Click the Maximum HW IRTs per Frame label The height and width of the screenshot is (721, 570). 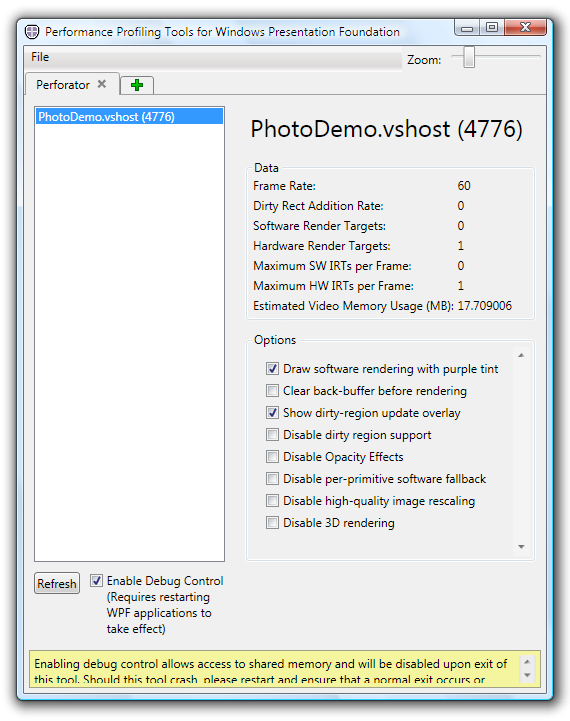tap(333, 286)
